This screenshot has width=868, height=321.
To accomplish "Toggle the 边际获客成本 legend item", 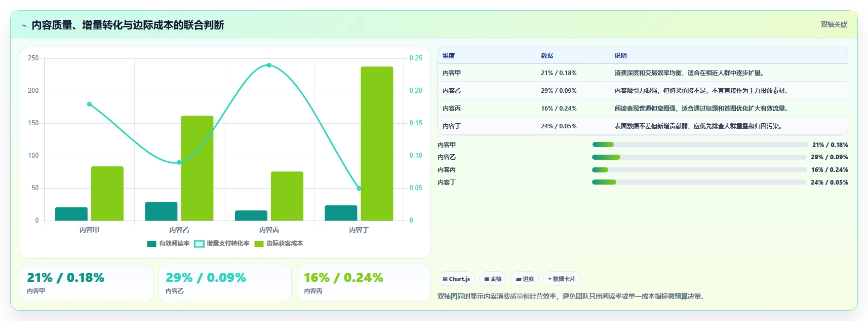I will click(279, 243).
